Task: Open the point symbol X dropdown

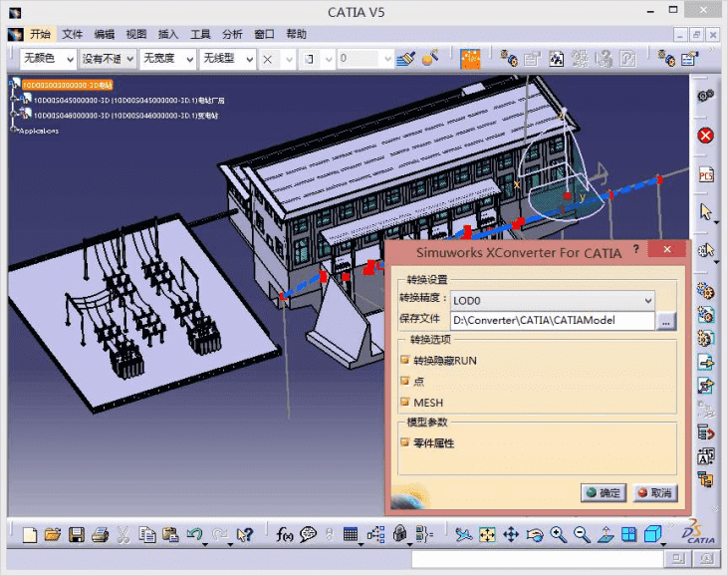Action: pos(277,59)
